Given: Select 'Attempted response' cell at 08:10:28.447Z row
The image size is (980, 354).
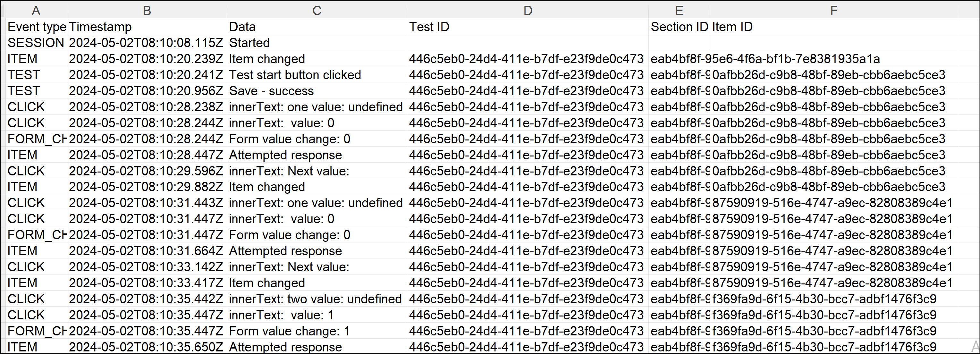Looking at the screenshot, I should (317, 155).
